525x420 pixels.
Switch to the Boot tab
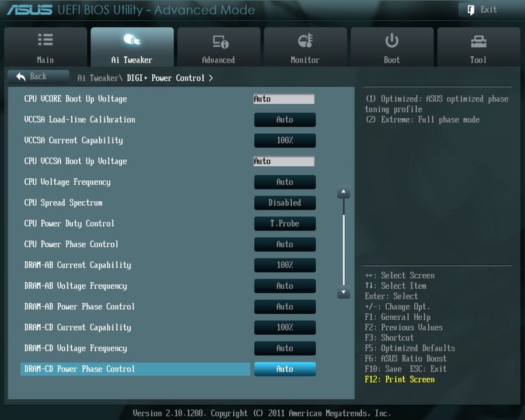pyautogui.click(x=391, y=47)
